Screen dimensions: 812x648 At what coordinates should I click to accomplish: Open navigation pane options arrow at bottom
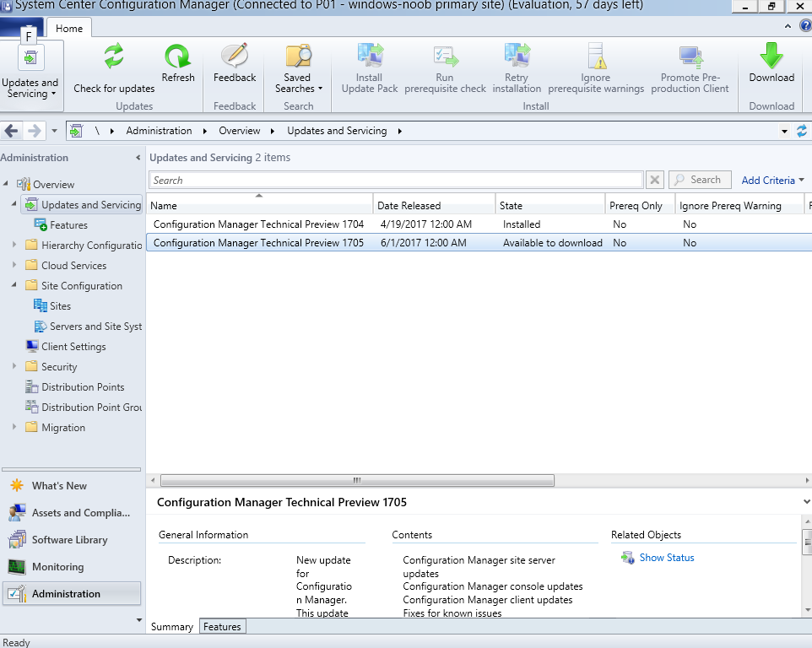[138, 619]
